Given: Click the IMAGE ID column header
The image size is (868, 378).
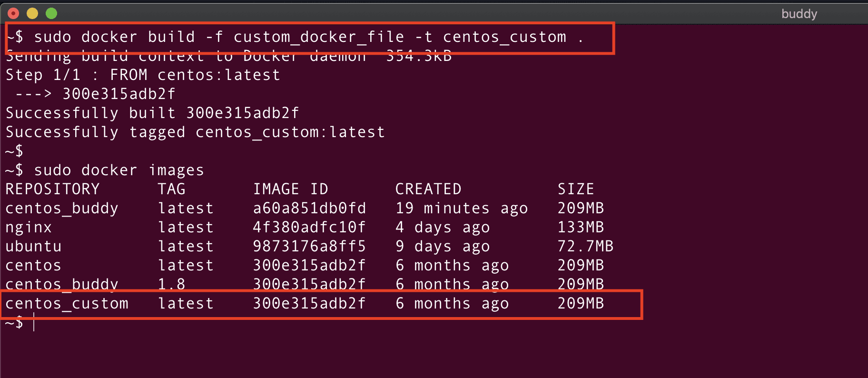Looking at the screenshot, I should point(290,189).
